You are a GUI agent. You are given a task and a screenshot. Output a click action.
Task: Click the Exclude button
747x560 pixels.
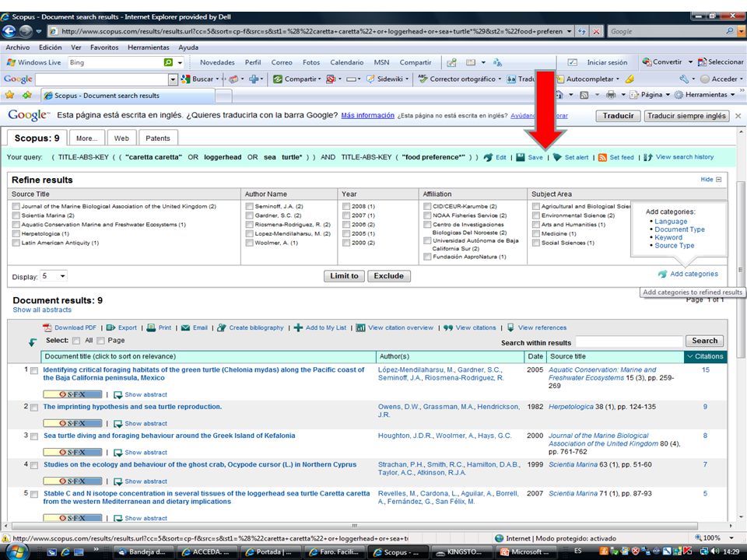coord(389,276)
